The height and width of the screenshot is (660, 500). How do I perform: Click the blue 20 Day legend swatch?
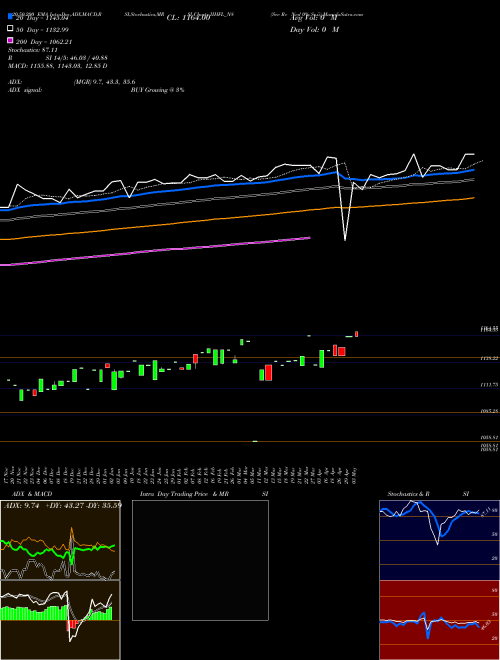click(x=11, y=17)
